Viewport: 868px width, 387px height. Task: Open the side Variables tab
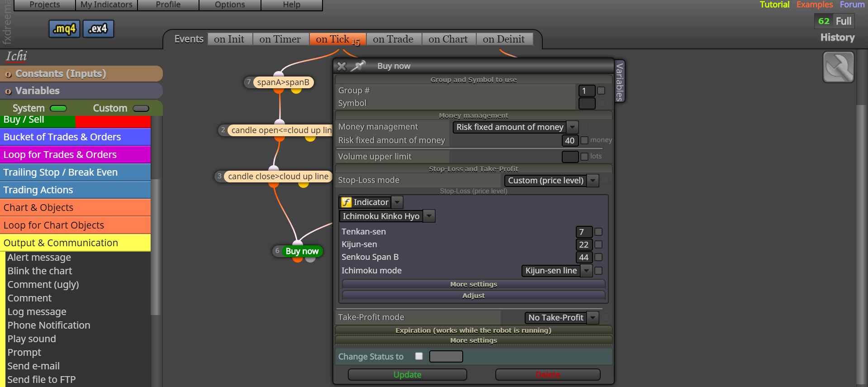click(620, 82)
